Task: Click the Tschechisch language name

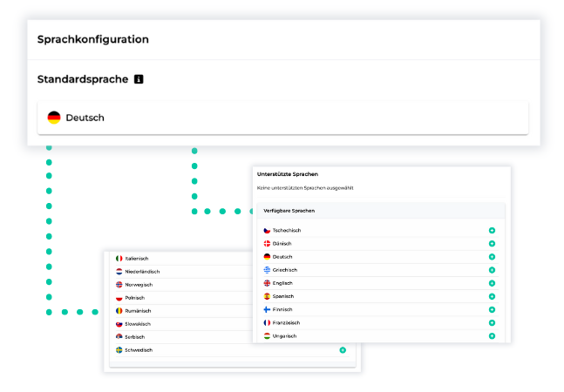Action: (x=287, y=230)
